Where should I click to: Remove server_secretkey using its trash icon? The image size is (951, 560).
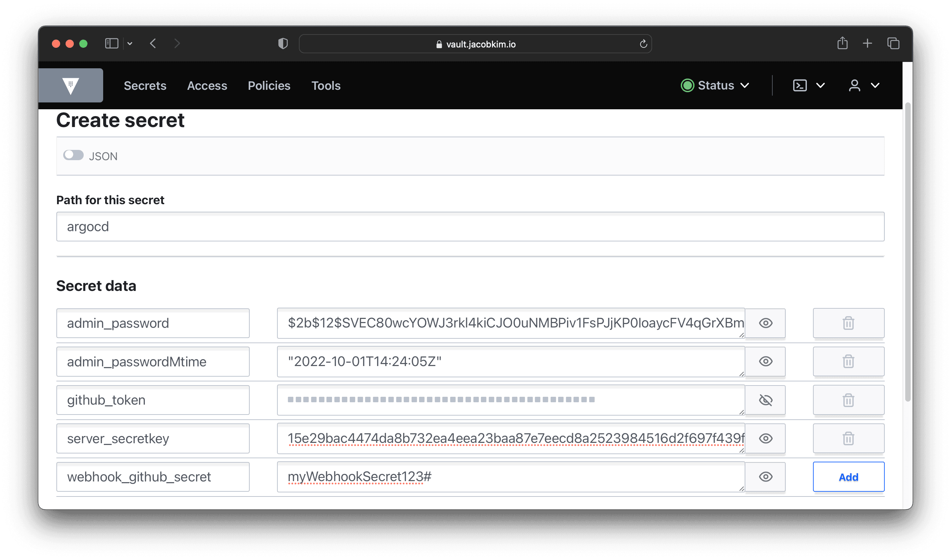click(849, 438)
